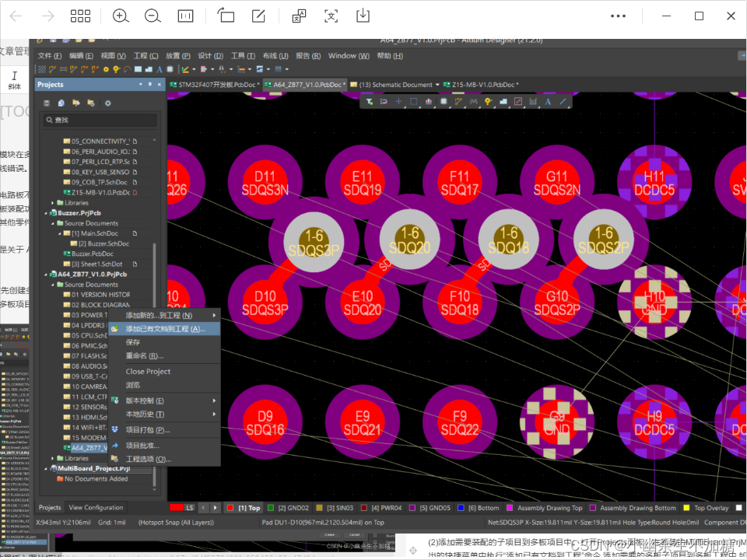Click the zoom out magnifier icon
The image size is (747, 560).
tap(153, 16)
